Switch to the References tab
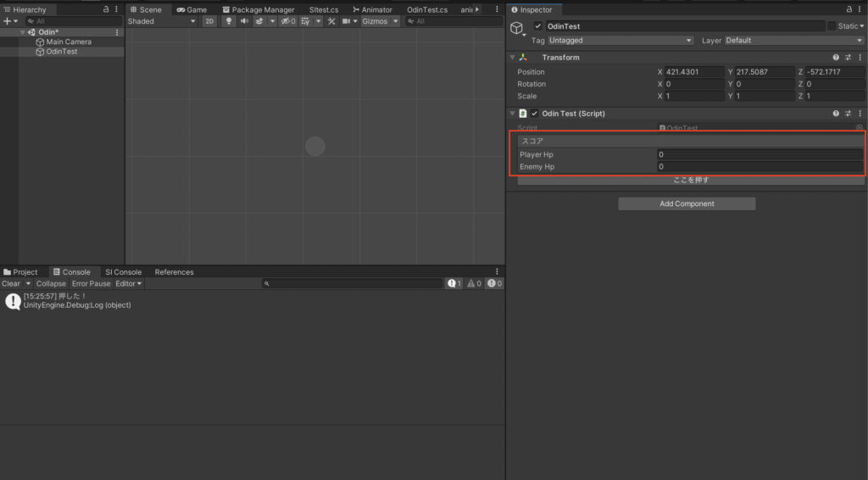This screenshot has height=480, width=868. click(175, 272)
